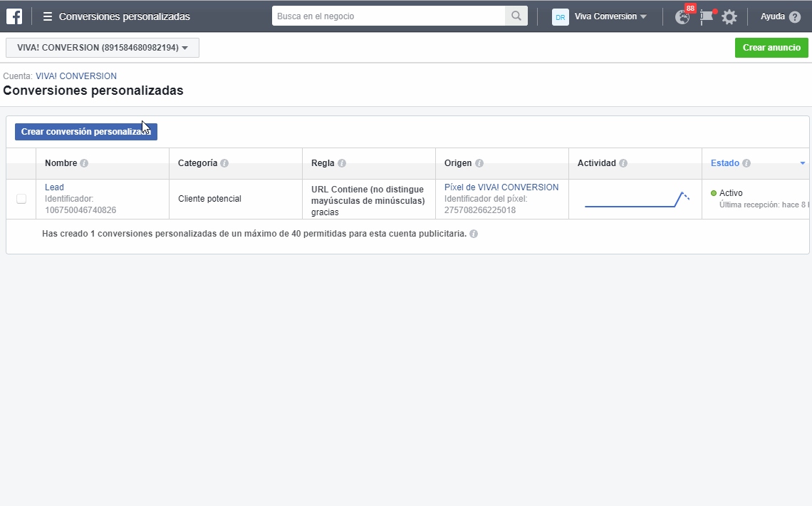Click the Categoría column header
Viewport: 812px width, 506px height.
pyautogui.click(x=198, y=163)
